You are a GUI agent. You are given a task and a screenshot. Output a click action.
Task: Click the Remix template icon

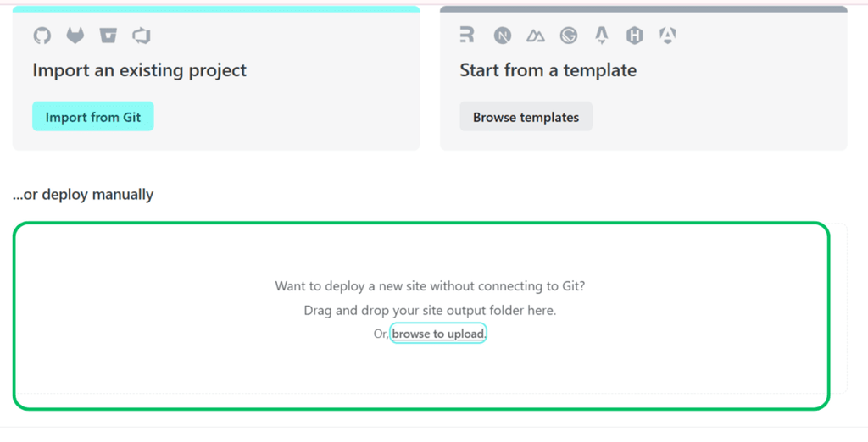(467, 35)
